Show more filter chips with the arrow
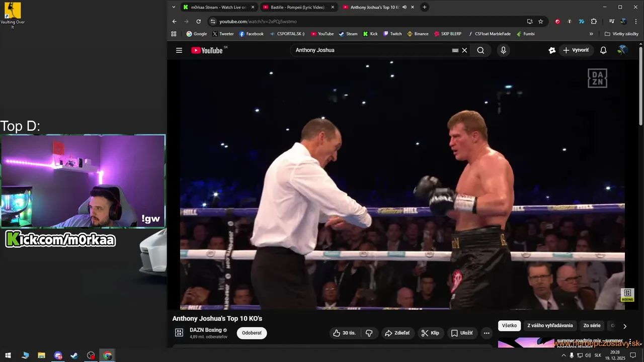This screenshot has width=644, height=362. [x=625, y=326]
